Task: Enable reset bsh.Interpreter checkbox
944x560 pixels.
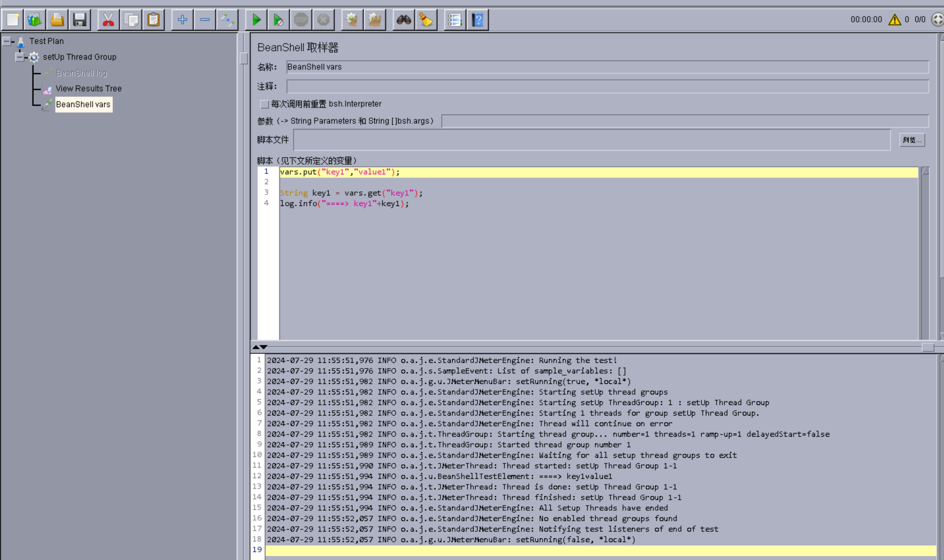Action: pos(264,104)
